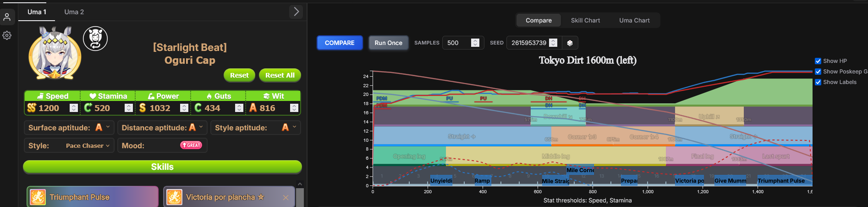Screen dimensions: 868x207
Task: Click the Oguri Cap name text
Action: pos(190,60)
